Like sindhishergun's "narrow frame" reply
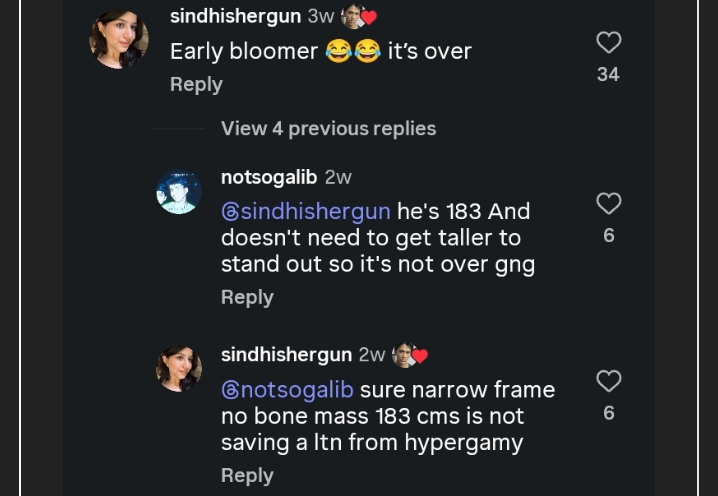The width and height of the screenshot is (718, 496). pos(609,381)
